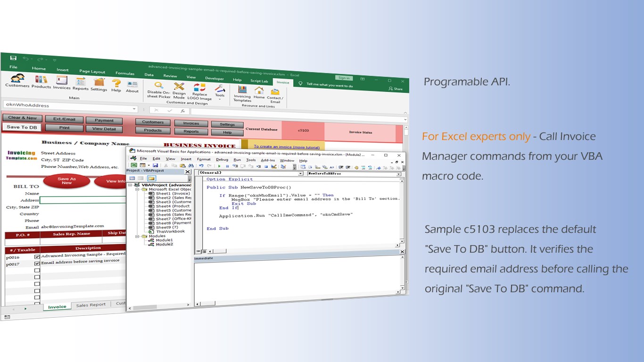644x362 pixels.
Task: Click the Excel Undo arrow
Action: (x=27, y=59)
